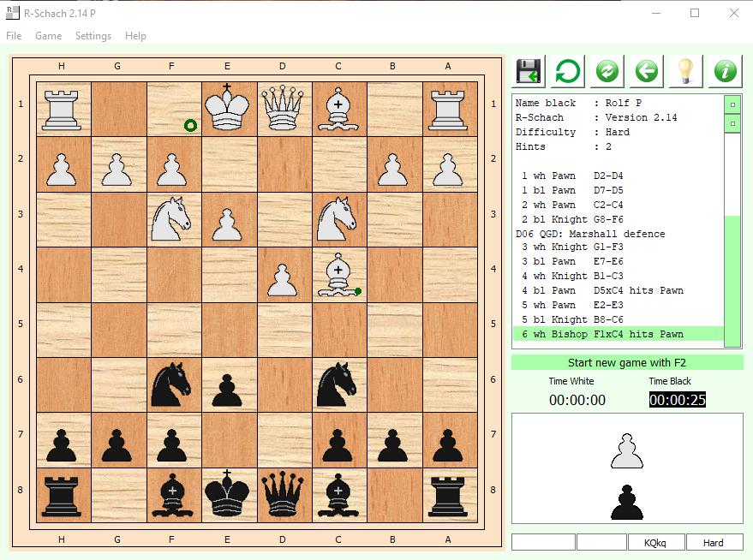Click the move list scrollbar thumb
Screen dimensions: 753x560
click(x=732, y=278)
